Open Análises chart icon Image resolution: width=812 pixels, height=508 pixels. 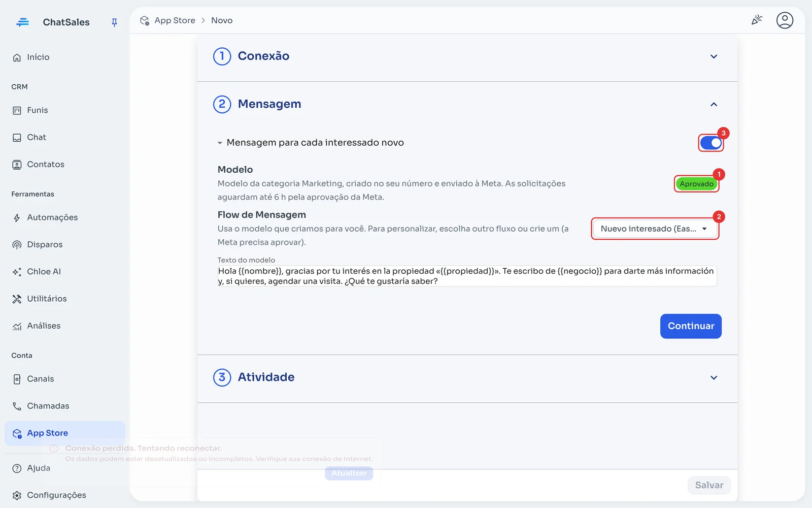17,326
